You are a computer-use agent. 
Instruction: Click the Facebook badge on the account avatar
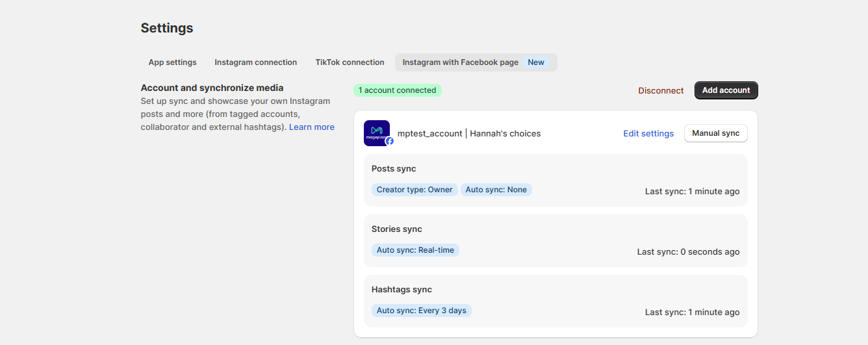click(389, 141)
